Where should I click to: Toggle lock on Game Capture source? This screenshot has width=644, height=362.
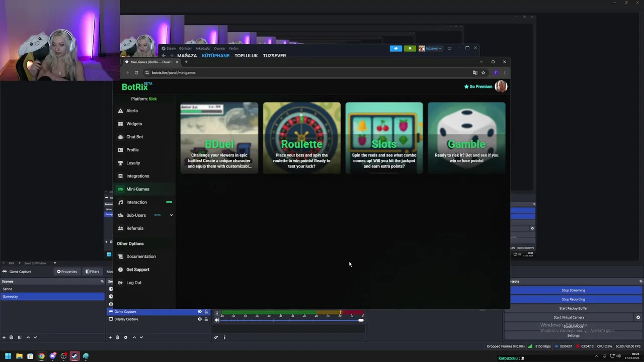tap(206, 312)
